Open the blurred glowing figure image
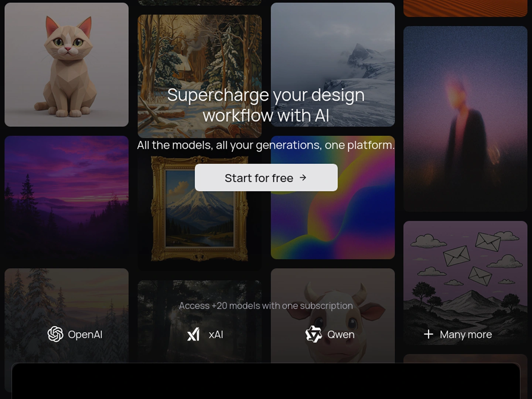 pos(465,119)
